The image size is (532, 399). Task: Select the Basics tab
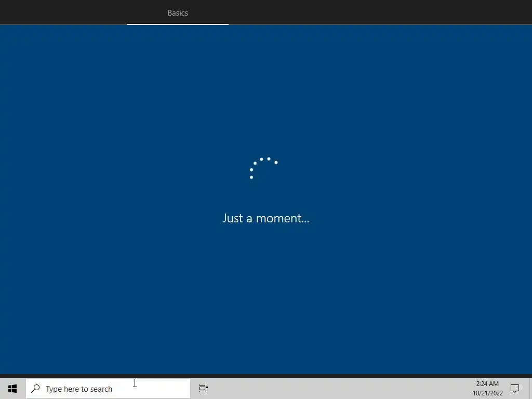click(178, 13)
